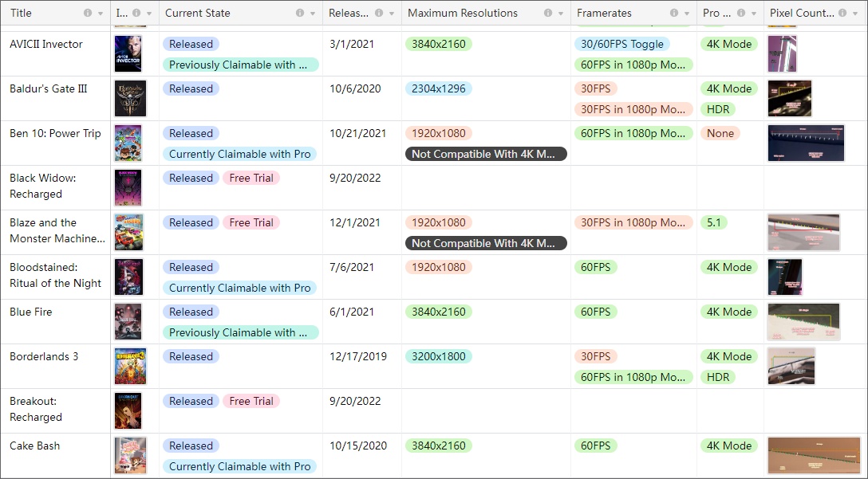Click the 3200x1800 resolution tag
This screenshot has height=479, width=868.
click(439, 356)
